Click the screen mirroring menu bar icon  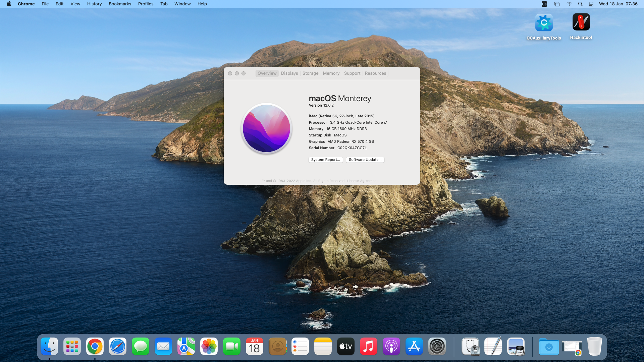pyautogui.click(x=557, y=4)
